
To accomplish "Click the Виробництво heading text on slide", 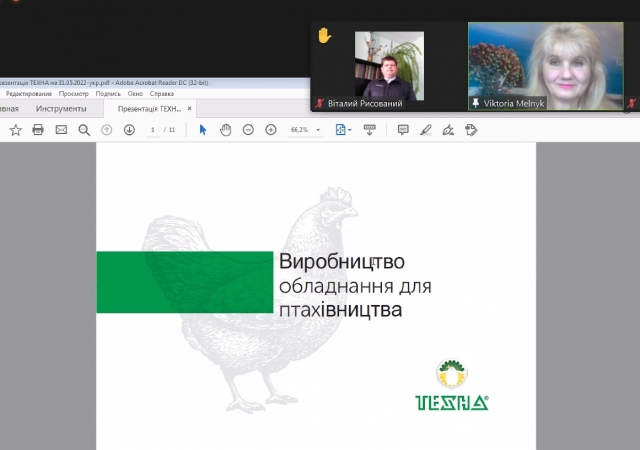I will pyautogui.click(x=342, y=261).
